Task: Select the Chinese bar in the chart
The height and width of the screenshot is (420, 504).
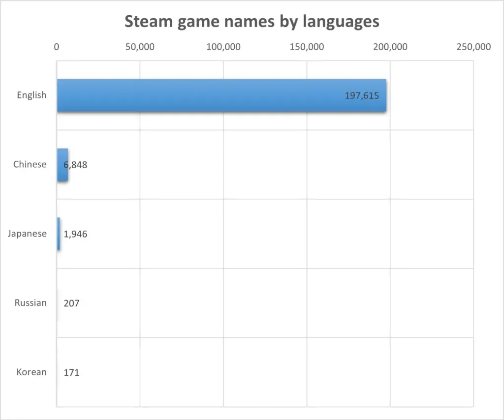Action: [61, 165]
